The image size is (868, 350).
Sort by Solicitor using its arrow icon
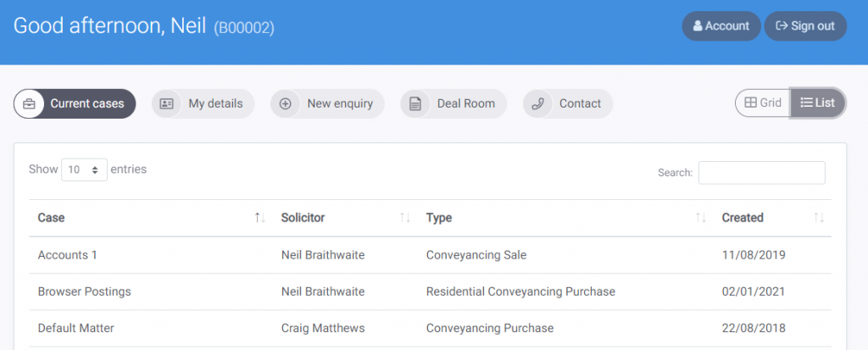click(405, 218)
